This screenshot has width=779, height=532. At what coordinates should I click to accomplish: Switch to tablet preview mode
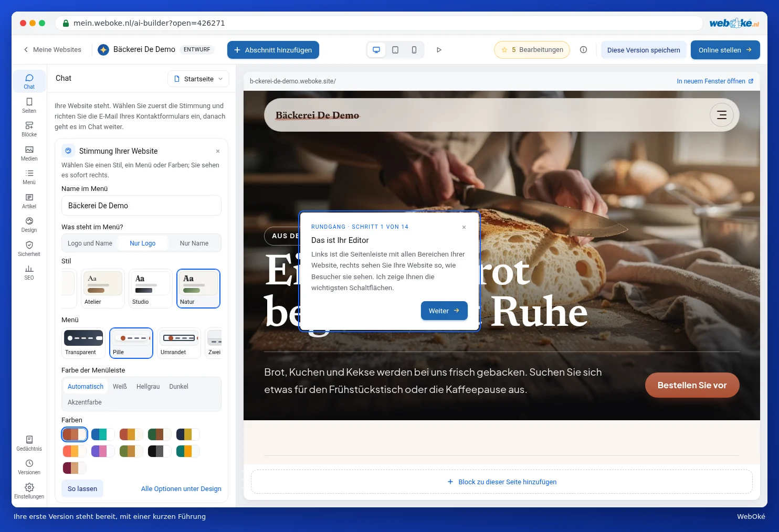pos(395,50)
